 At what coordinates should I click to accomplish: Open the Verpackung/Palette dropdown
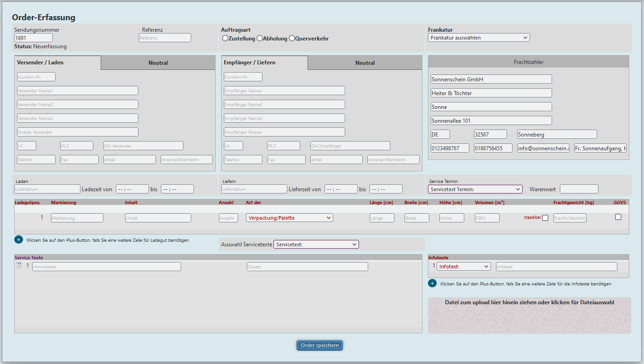click(x=289, y=217)
